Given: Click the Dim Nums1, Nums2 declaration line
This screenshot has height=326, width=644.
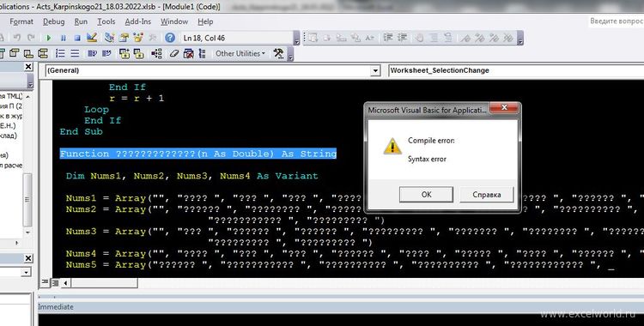Looking at the screenshot, I should 191,176.
